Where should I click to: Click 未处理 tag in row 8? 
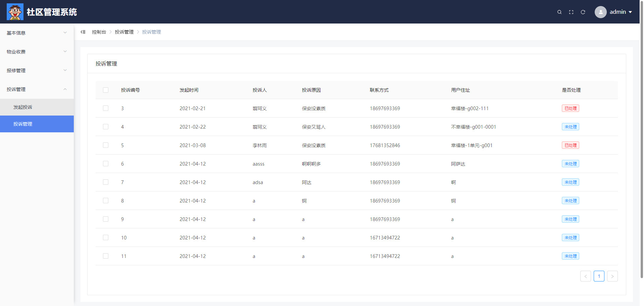[x=571, y=201]
